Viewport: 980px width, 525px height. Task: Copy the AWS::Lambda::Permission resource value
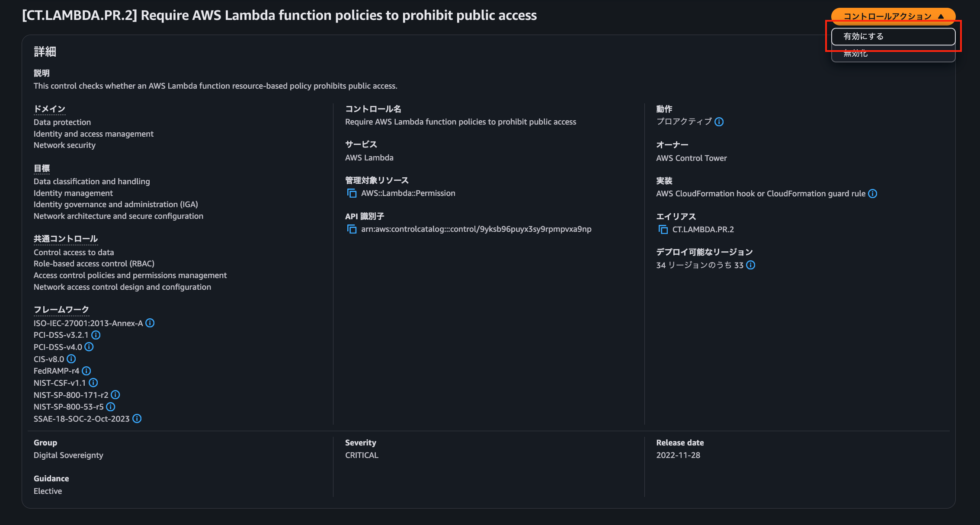(352, 193)
